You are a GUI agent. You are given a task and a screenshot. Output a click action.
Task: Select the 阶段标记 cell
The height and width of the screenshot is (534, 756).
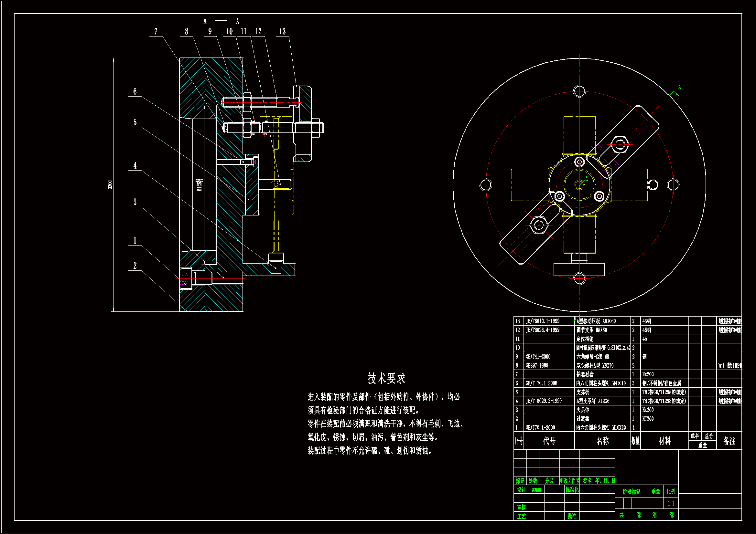[x=631, y=492]
